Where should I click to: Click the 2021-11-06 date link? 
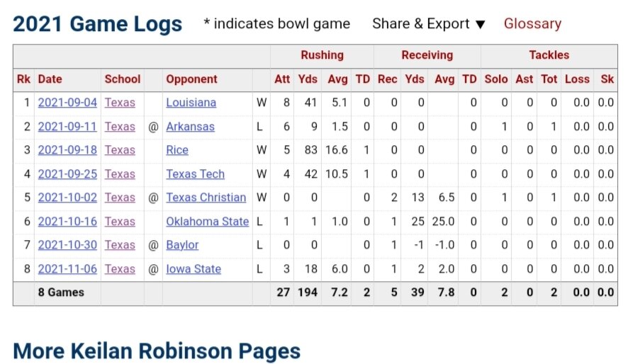coord(67,269)
